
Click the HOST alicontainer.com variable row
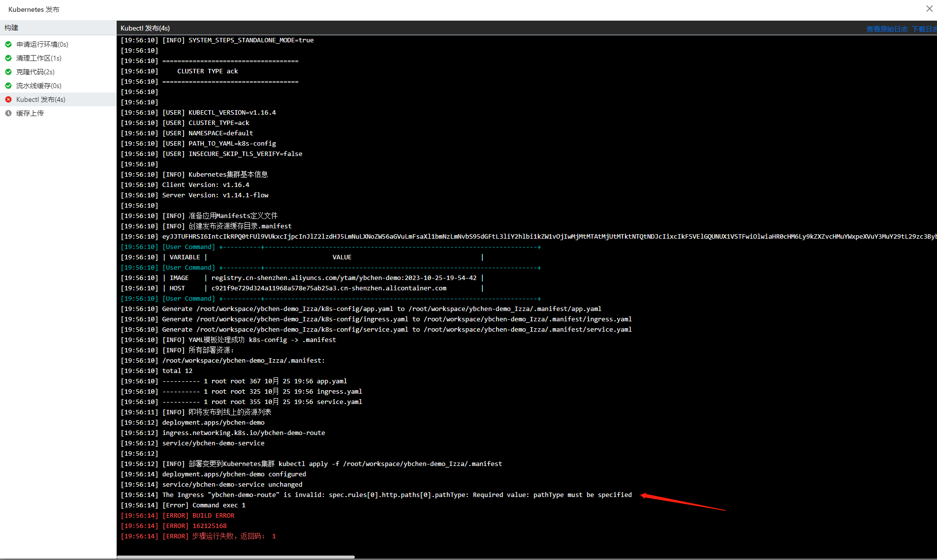(302, 288)
